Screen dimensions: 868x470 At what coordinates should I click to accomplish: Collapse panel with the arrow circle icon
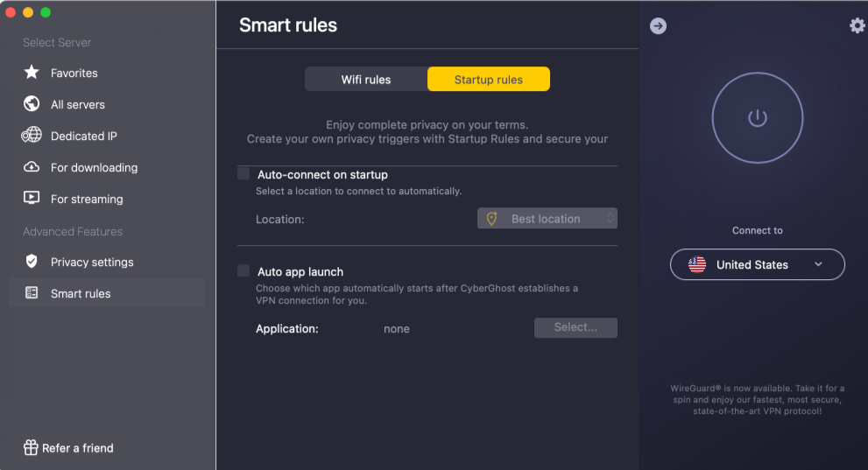coord(658,25)
